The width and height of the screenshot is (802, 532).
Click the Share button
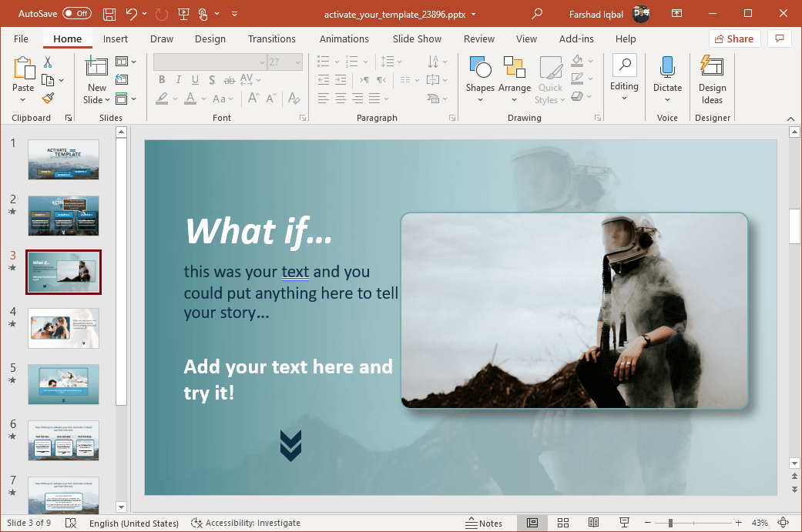734,38
